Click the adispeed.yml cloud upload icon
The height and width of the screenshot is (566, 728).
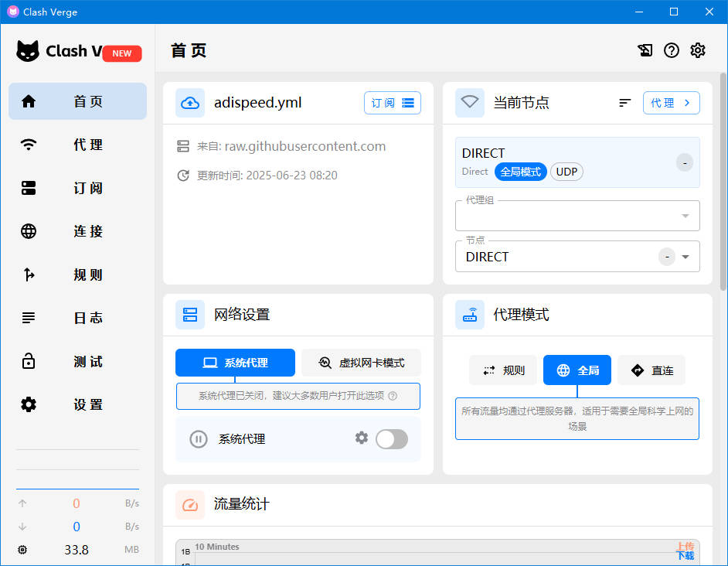[190, 103]
